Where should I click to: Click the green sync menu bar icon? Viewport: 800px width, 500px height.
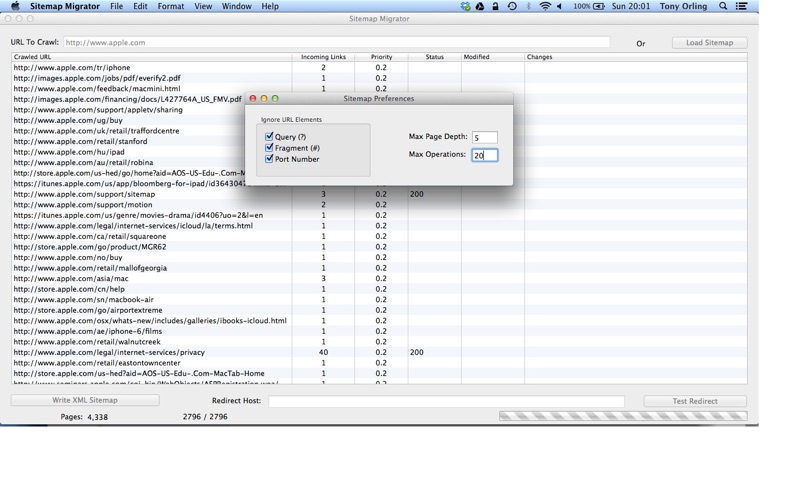coord(465,6)
